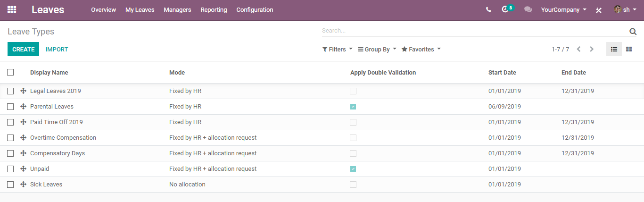Click the phone call icon in top bar
The height and width of the screenshot is (202, 644).
point(488,9)
